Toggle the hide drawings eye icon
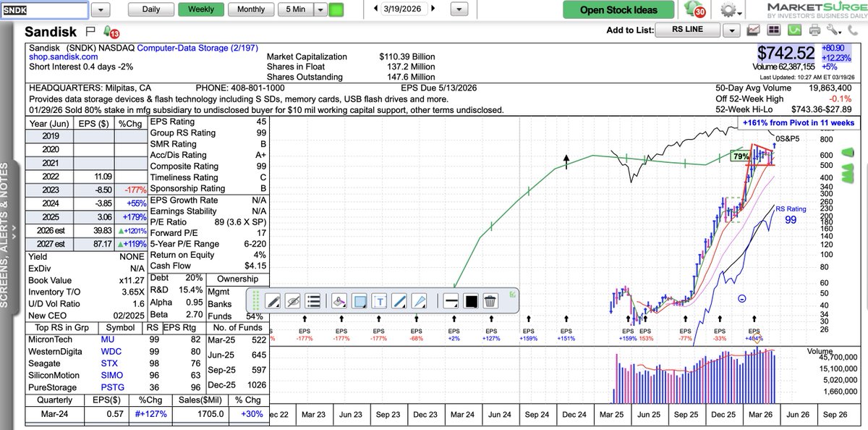The height and width of the screenshot is (430, 868). tap(293, 300)
